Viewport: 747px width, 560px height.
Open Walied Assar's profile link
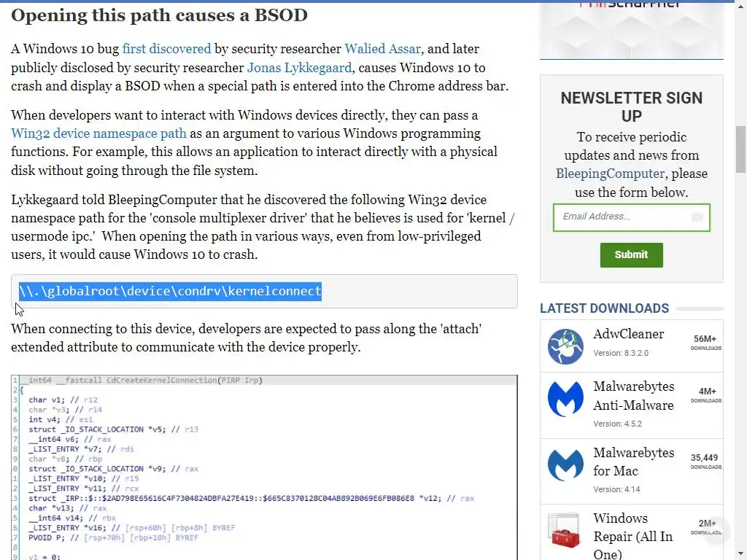click(x=382, y=49)
